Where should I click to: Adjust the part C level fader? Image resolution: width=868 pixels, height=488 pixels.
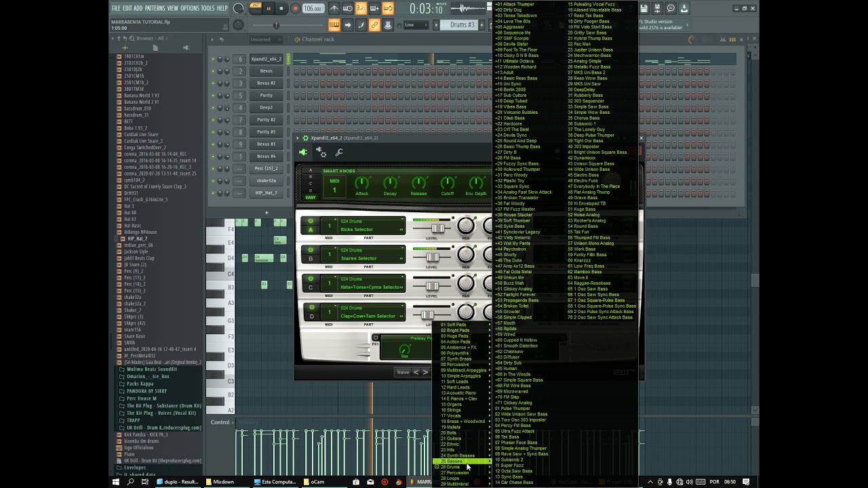point(431,286)
